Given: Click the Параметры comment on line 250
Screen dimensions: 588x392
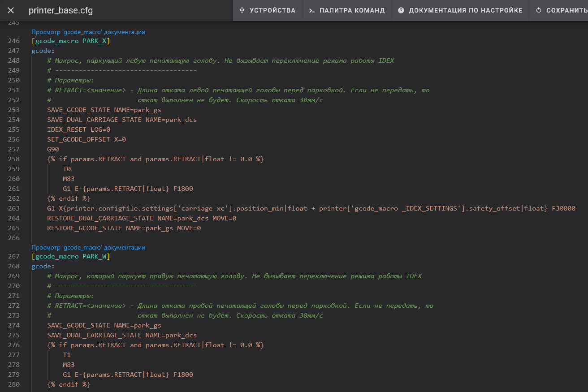Looking at the screenshot, I should pyautogui.click(x=70, y=80).
